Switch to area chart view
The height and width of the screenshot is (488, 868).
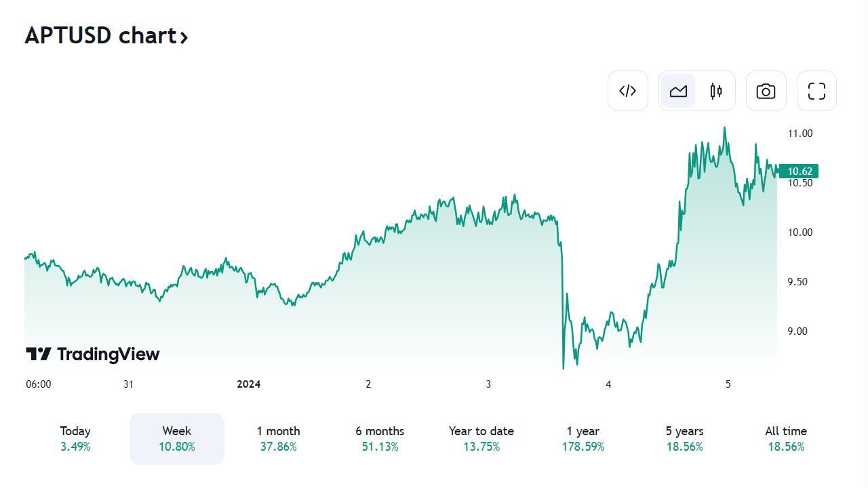pos(678,91)
